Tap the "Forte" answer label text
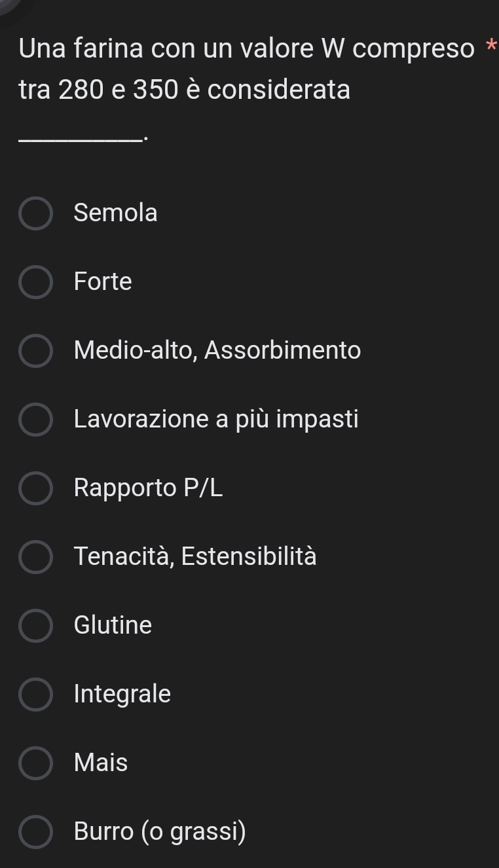499x868 pixels. (103, 281)
